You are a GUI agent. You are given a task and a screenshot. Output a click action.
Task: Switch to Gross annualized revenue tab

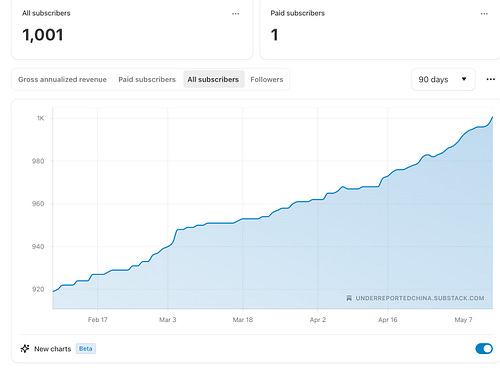click(x=62, y=79)
